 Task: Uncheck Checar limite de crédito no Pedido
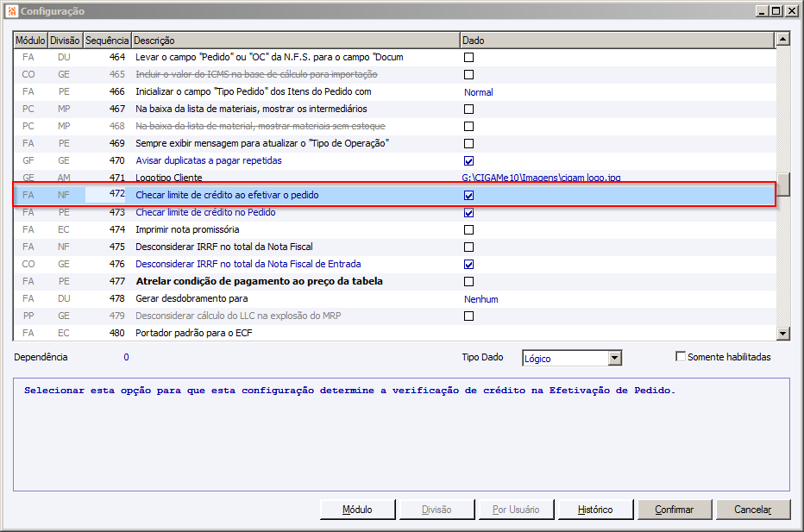point(468,213)
